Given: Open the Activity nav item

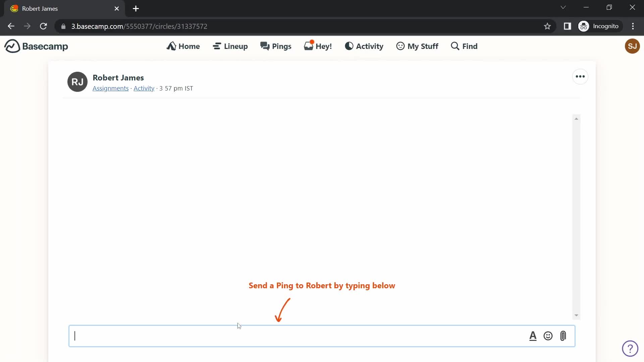Looking at the screenshot, I should [x=364, y=46].
